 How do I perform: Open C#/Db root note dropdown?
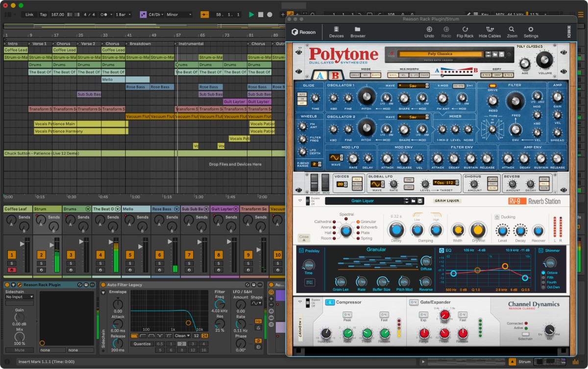pos(156,15)
